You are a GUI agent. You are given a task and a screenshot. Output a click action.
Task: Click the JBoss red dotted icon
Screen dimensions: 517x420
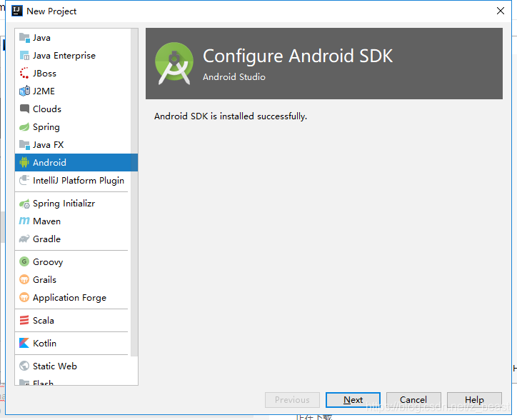pos(24,74)
